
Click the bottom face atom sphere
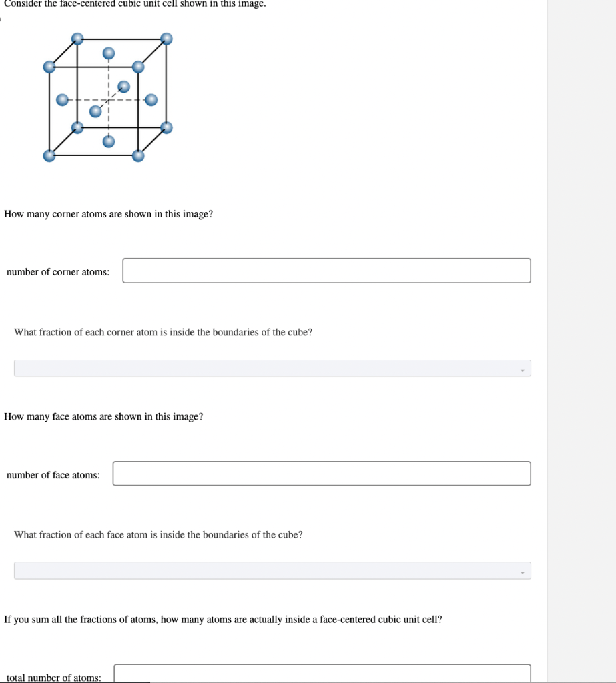108,142
